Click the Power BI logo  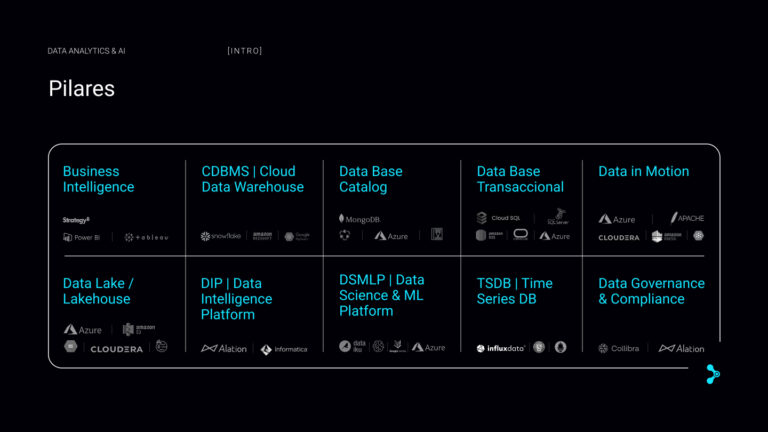[81, 238]
